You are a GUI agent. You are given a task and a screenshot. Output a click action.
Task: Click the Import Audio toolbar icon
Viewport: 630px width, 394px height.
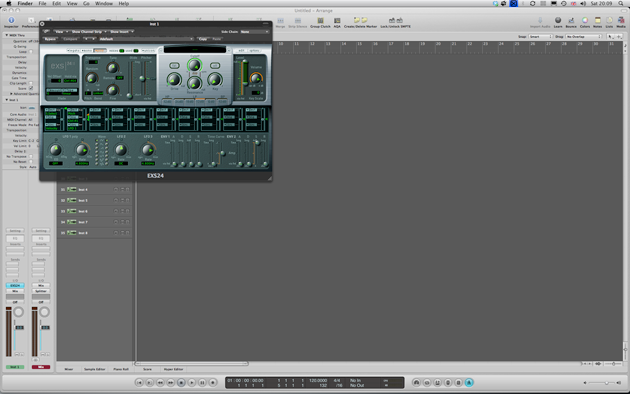coord(540,22)
